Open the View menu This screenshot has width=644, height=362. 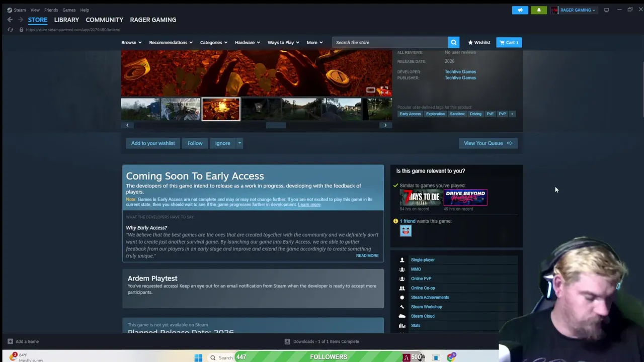[35, 10]
